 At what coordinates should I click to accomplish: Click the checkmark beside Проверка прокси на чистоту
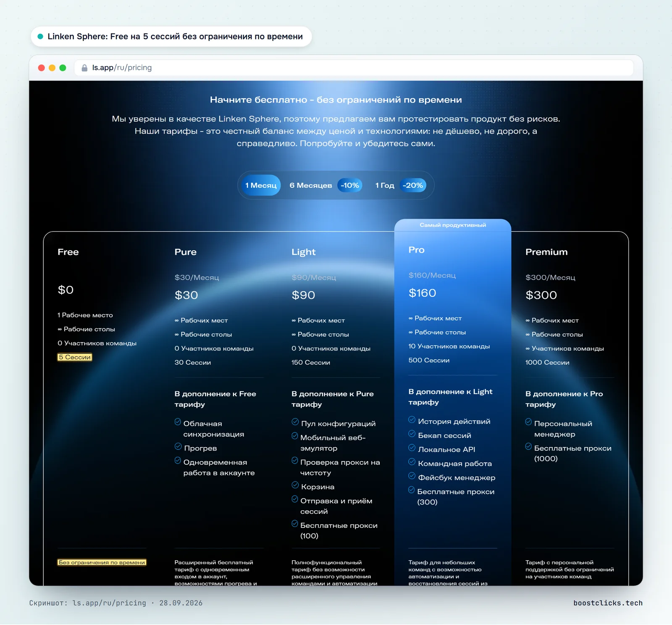(x=295, y=460)
